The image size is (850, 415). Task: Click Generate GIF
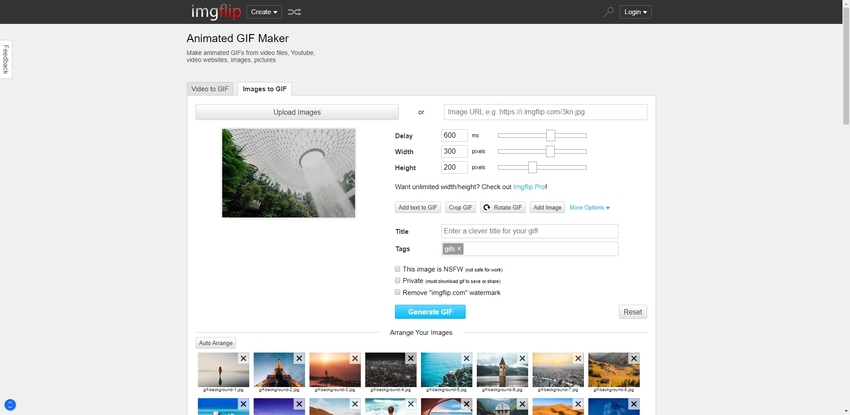[430, 312]
